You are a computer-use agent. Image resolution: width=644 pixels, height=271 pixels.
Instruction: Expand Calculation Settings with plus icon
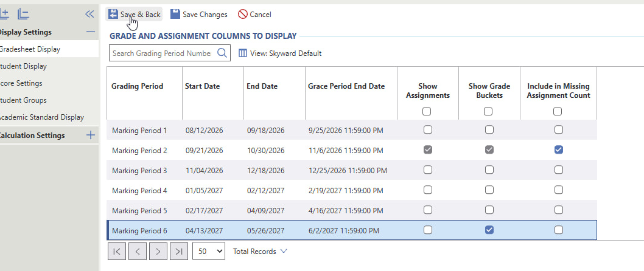click(90, 135)
